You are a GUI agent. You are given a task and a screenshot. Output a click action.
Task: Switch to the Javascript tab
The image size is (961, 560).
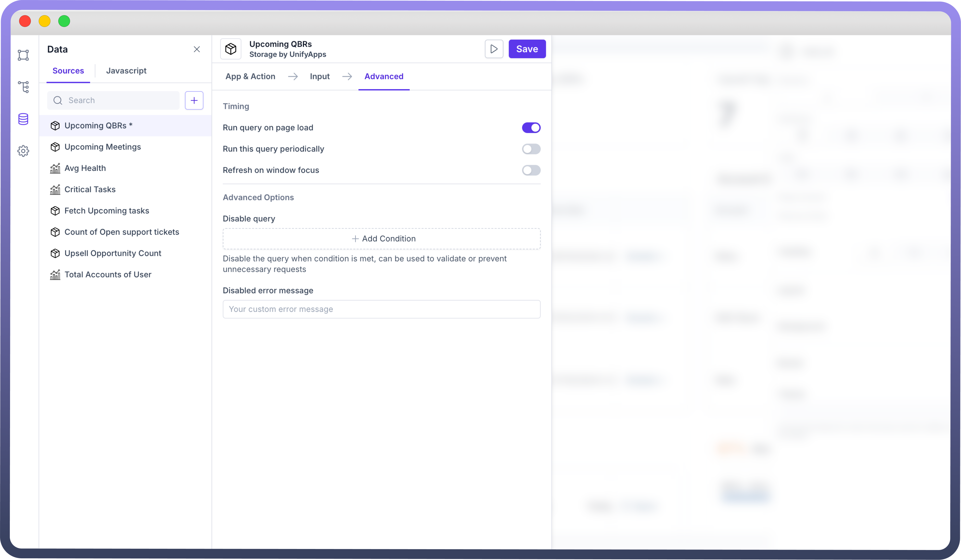click(126, 71)
